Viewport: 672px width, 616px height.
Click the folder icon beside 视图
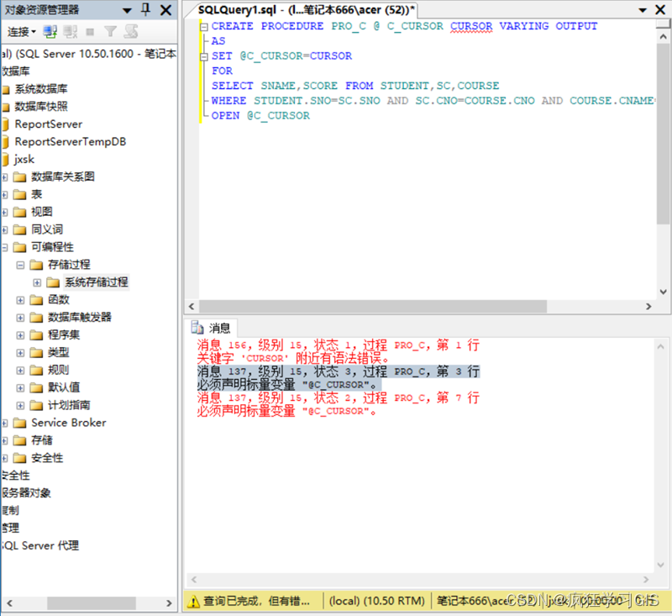point(19,212)
